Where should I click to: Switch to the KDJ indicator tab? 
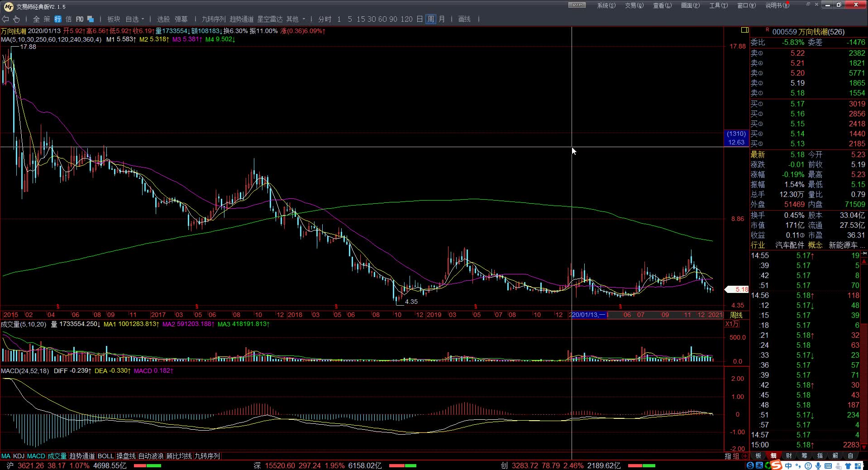[19, 456]
